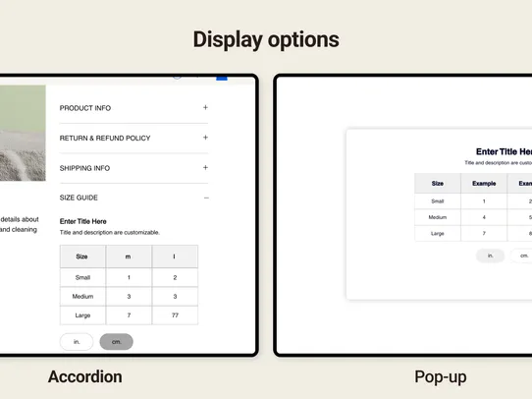Viewport: 532px width, 399px height.
Task: Click the Size column header in accordion table
Action: pos(82,256)
